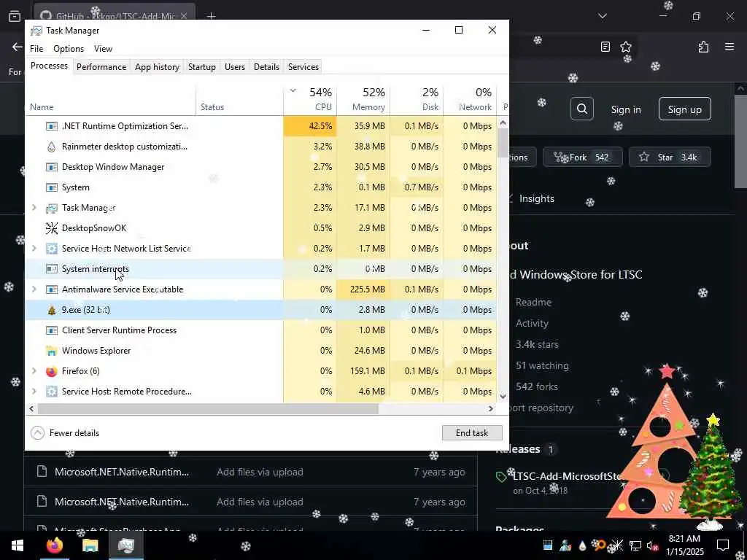Expand the Firefox (6) process group
The width and height of the screenshot is (747, 560).
[x=34, y=371]
